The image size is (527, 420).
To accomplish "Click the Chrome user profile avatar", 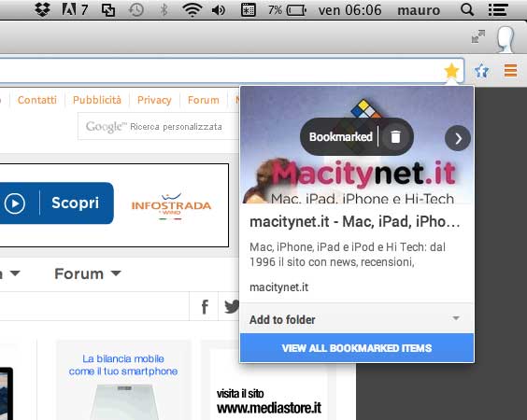I will coord(506,39).
